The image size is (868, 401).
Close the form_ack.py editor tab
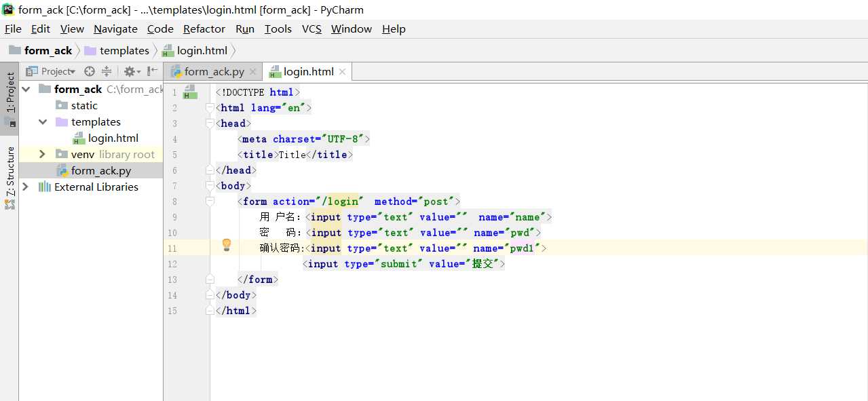click(252, 71)
